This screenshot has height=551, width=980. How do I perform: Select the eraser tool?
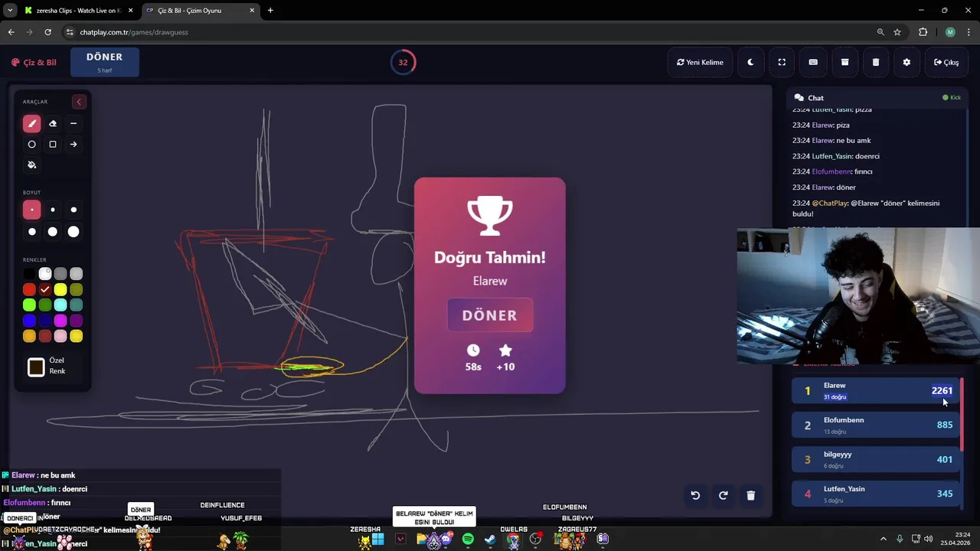tap(53, 123)
